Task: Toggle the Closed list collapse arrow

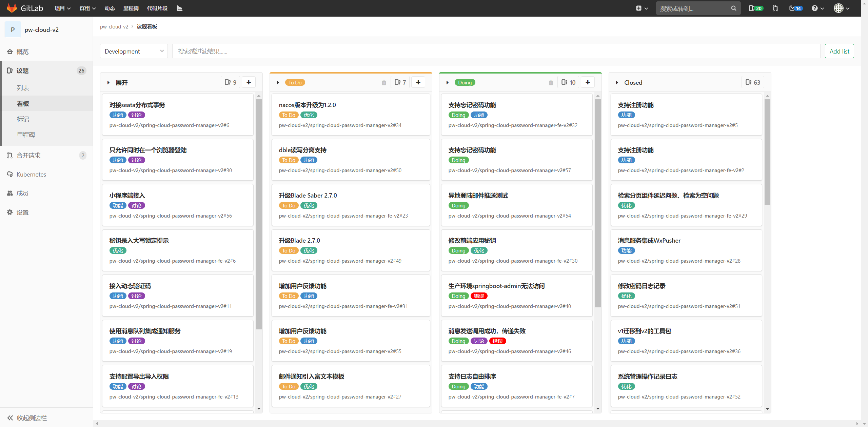Action: 617,82
